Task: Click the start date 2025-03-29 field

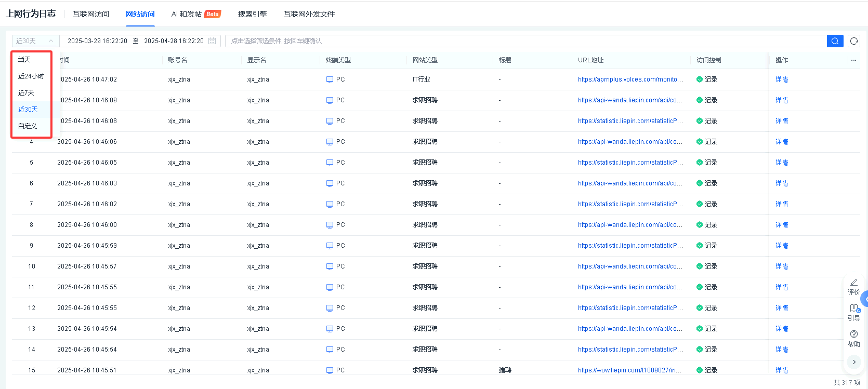Action: coord(97,41)
